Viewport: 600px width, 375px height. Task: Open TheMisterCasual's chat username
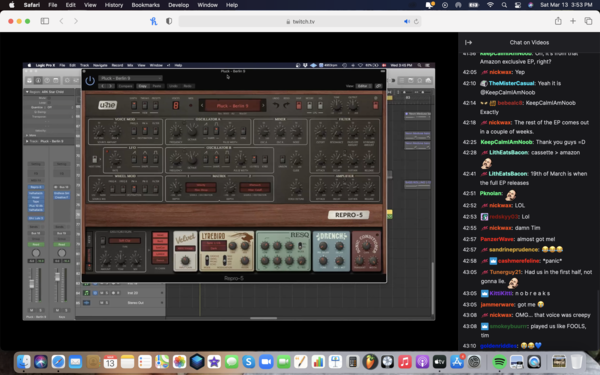511,83
